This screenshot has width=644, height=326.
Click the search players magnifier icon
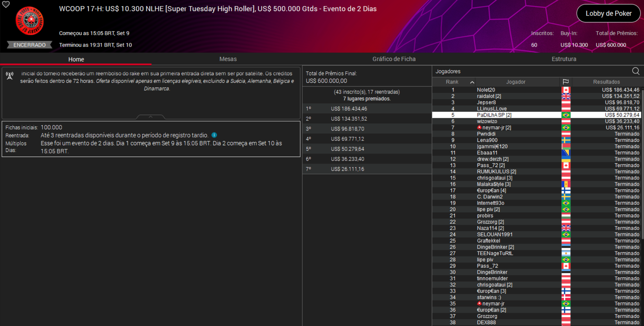635,71
